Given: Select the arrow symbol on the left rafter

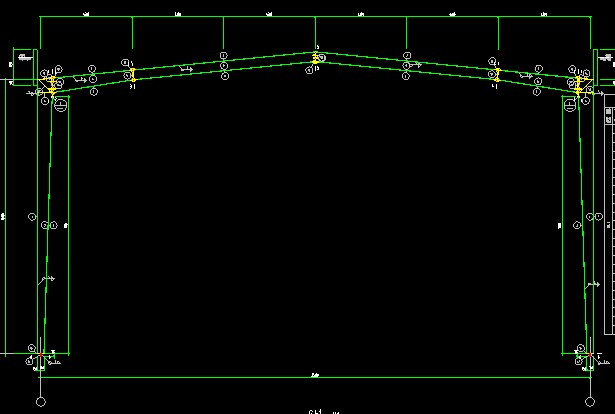Looking at the screenshot, I should (184, 68).
